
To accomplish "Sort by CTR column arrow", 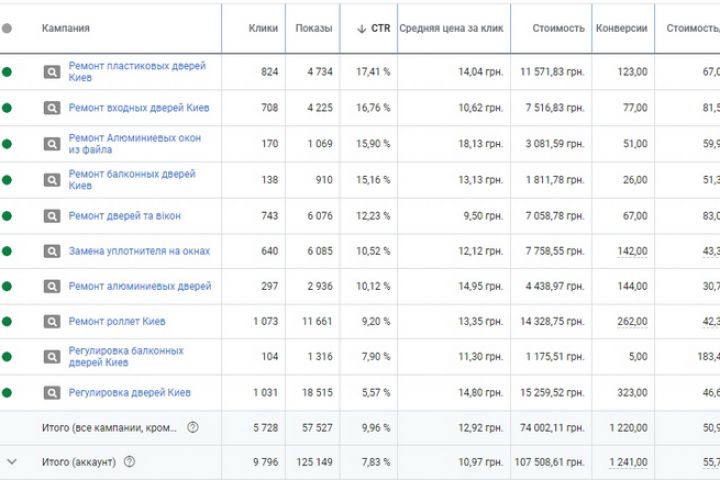I will pos(362,29).
